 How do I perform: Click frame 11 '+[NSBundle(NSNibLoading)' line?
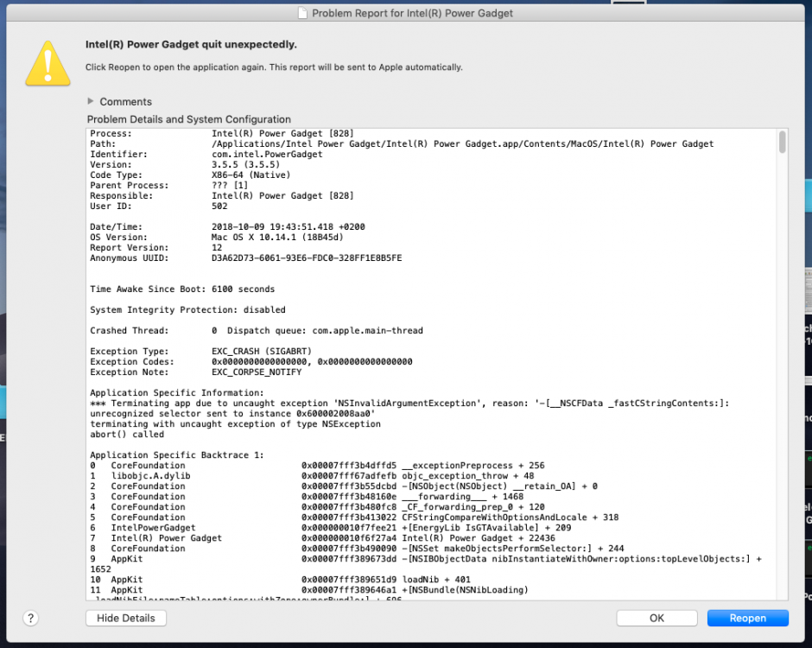point(309,589)
